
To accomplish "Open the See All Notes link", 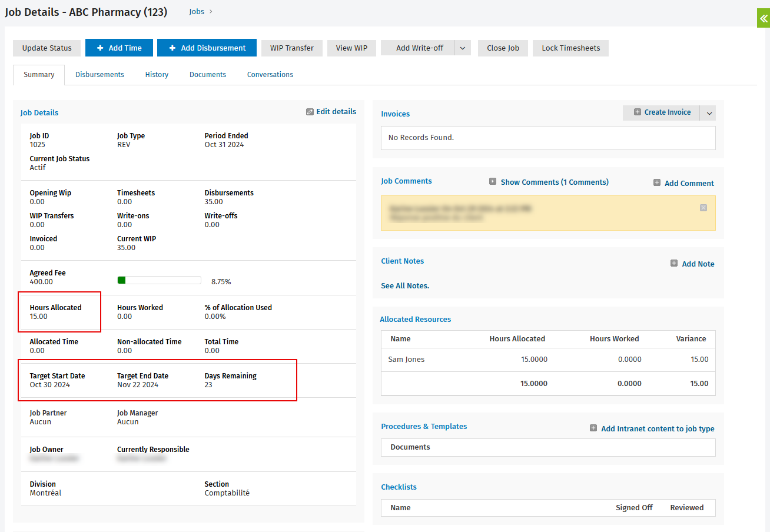I will tap(405, 286).
